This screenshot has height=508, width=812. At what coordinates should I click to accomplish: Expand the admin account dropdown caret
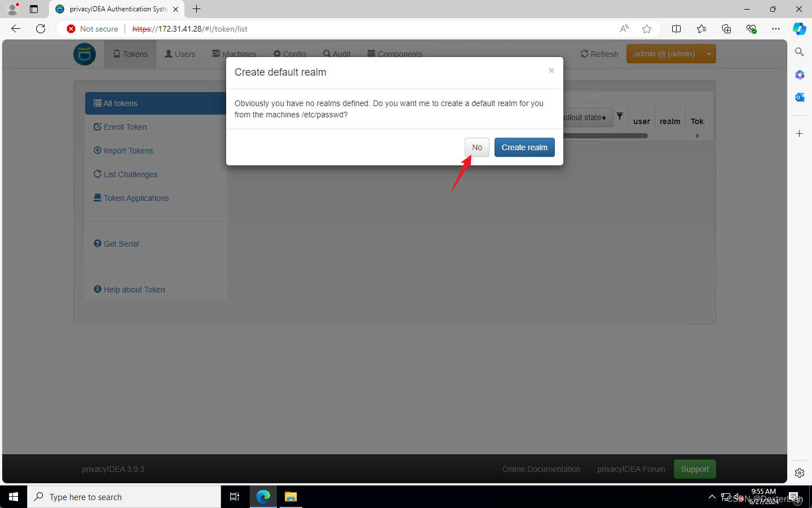point(709,54)
